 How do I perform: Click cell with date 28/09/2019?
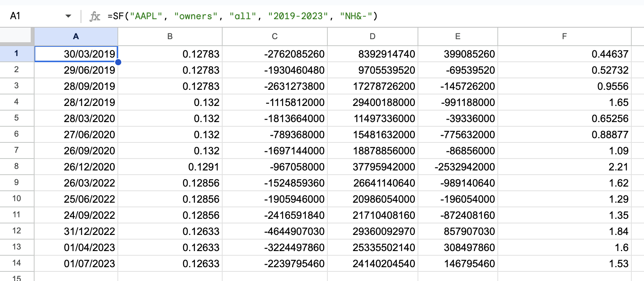click(76, 86)
